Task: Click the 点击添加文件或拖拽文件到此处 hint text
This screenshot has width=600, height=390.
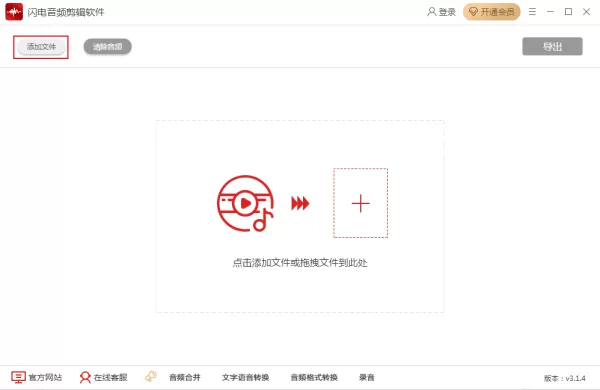Action: coord(300,263)
